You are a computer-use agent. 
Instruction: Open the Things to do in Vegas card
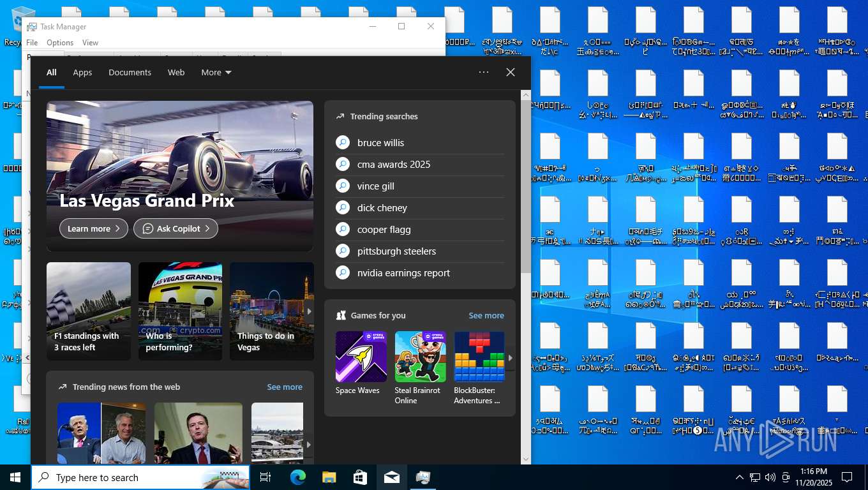coord(272,311)
